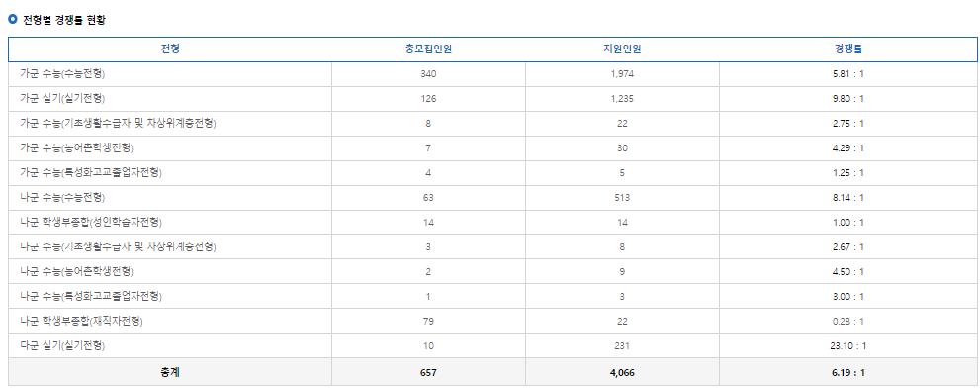
Task: Click the 1,235 applicants cell
Action: 622,99
